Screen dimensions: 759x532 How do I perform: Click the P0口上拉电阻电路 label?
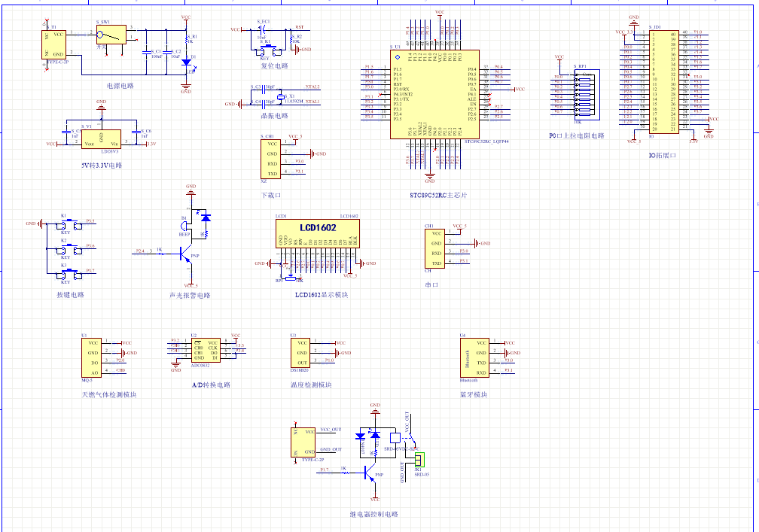(577, 136)
